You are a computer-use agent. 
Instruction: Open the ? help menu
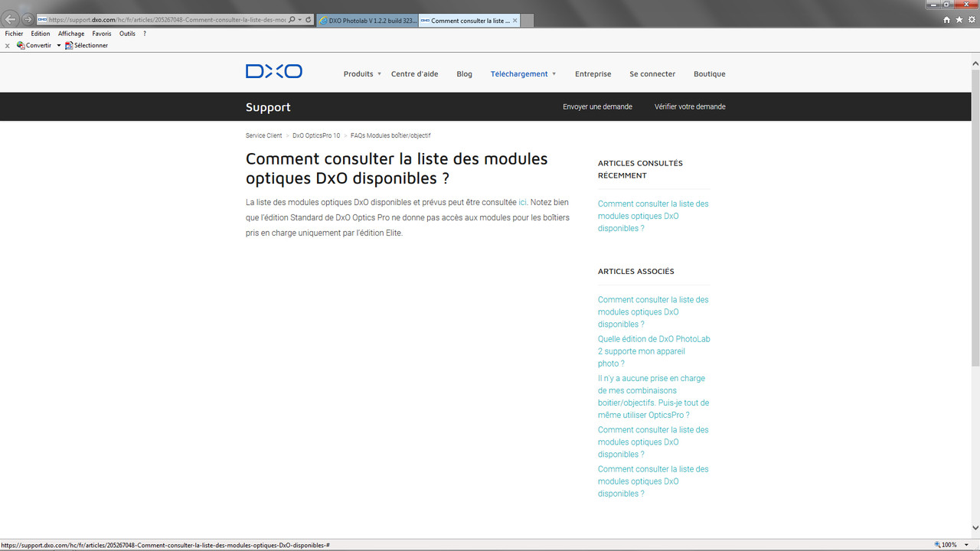pyautogui.click(x=145, y=34)
